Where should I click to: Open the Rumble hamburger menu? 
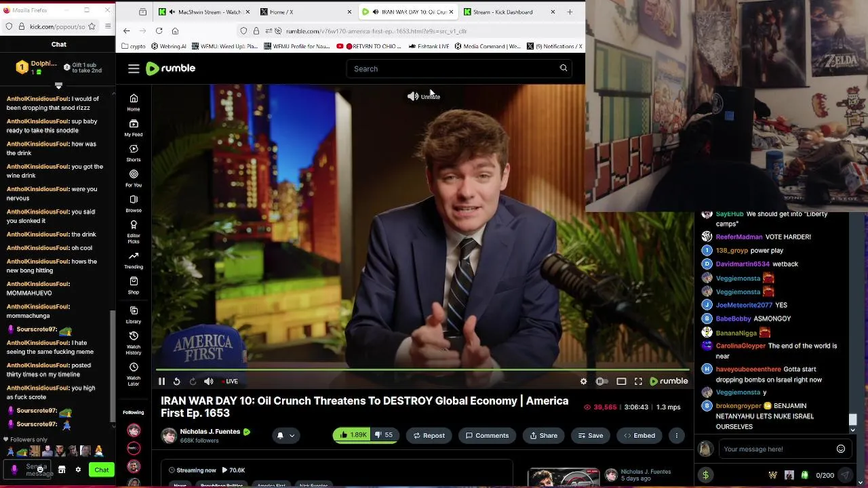click(x=134, y=68)
